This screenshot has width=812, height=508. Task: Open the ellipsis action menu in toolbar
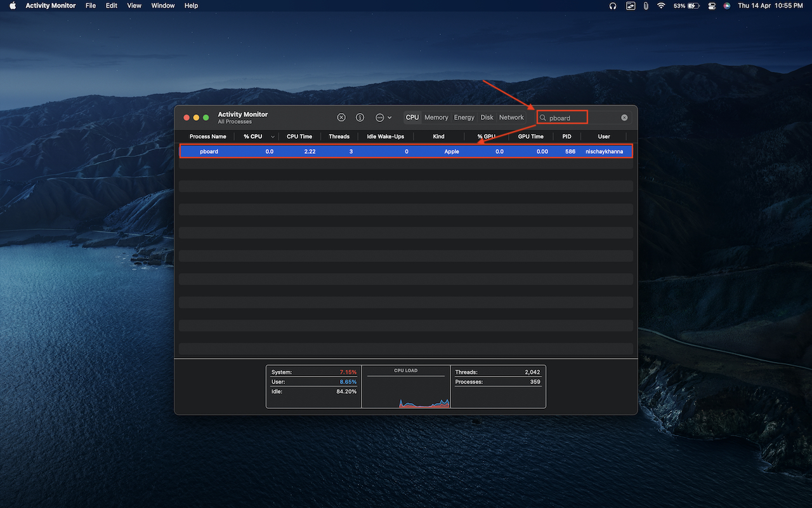383,117
